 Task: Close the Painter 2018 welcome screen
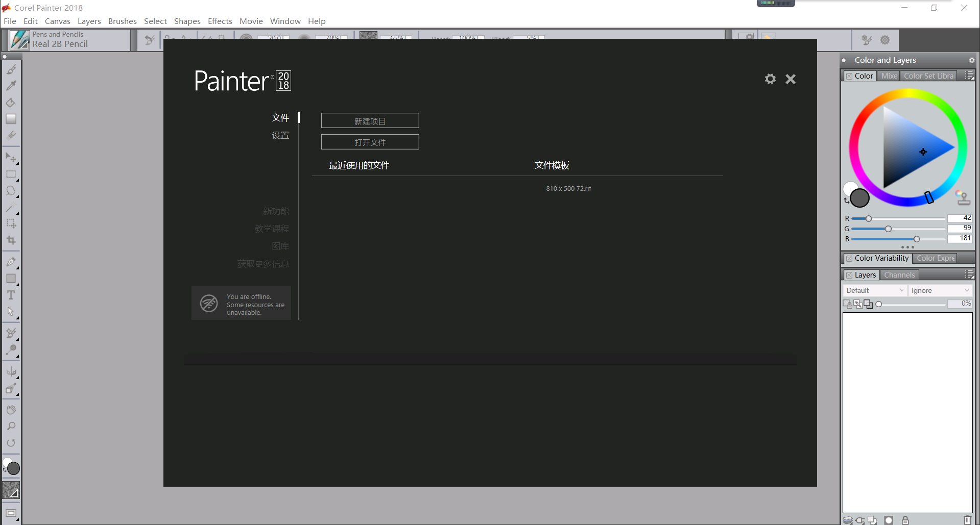(791, 79)
